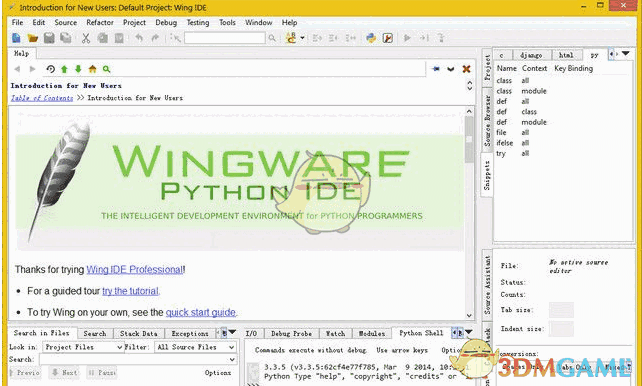This screenshot has width=642, height=386.
Task: Switch to the Modules tab
Action: coord(371,334)
